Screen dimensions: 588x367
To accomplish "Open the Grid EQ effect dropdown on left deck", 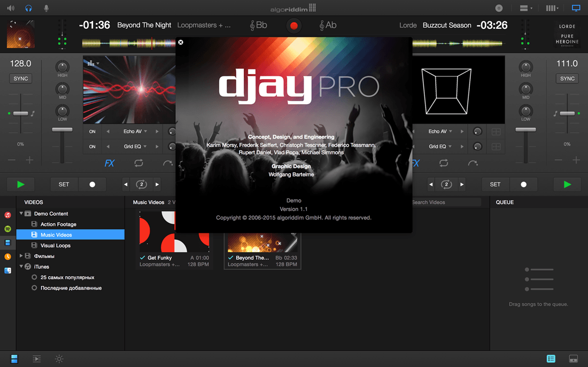I will coord(135,146).
